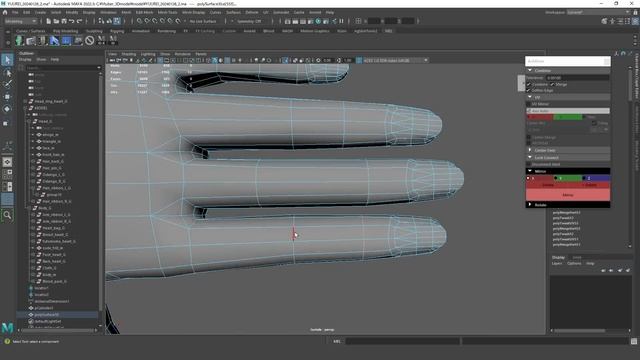The height and width of the screenshot is (360, 640).
Task: Open the layer editor Options menu
Action: (574, 263)
